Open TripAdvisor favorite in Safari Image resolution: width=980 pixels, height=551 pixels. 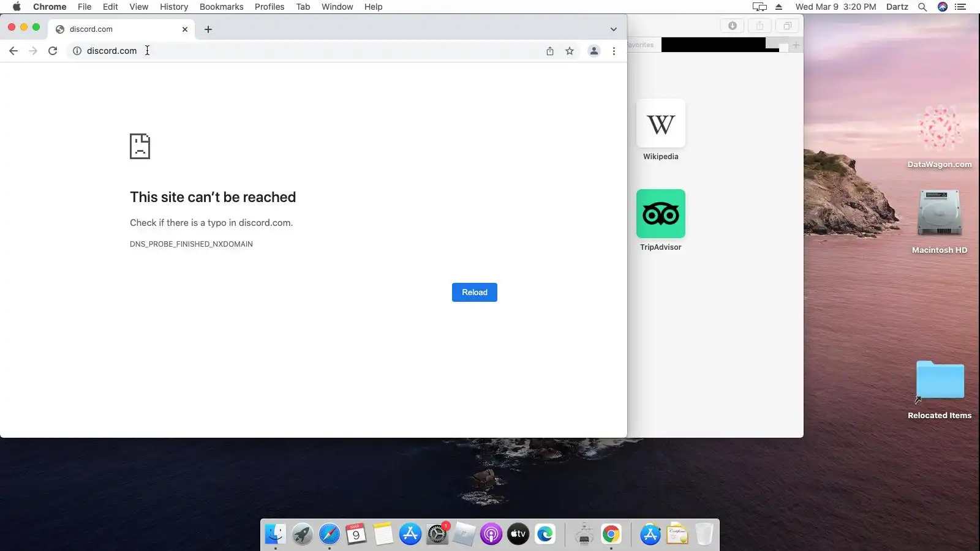point(661,220)
